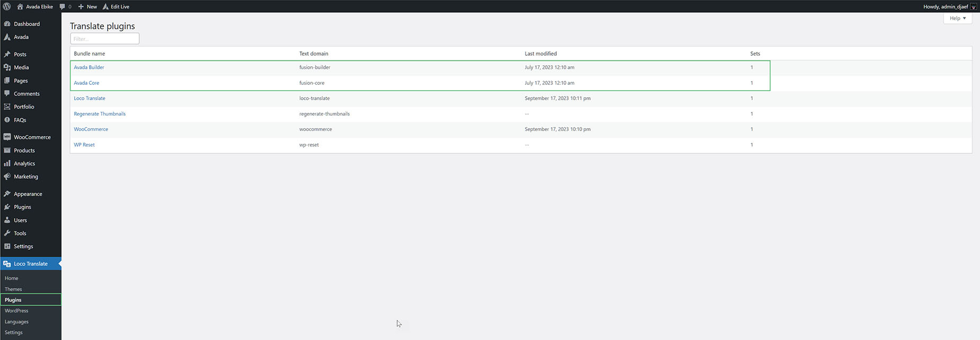The image size is (980, 340).
Task: Click the Avada Ebike site name text
Action: click(40, 7)
